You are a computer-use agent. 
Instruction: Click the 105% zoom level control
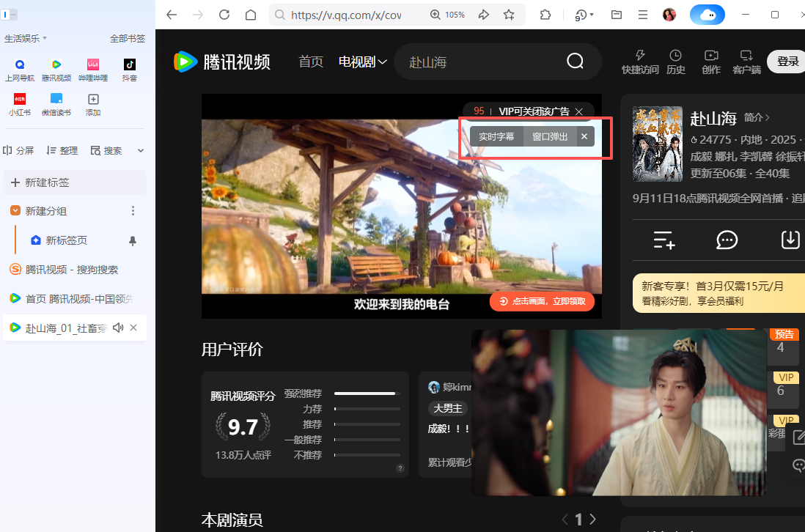[447, 14]
